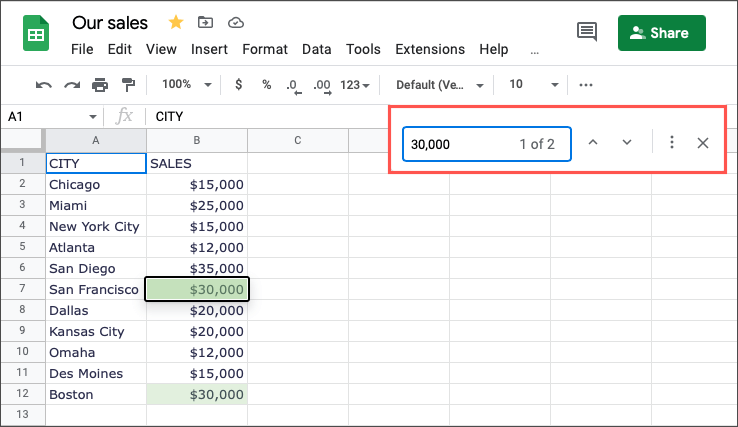The height and width of the screenshot is (427, 738).
Task: Click the green Share button
Action: 661,32
